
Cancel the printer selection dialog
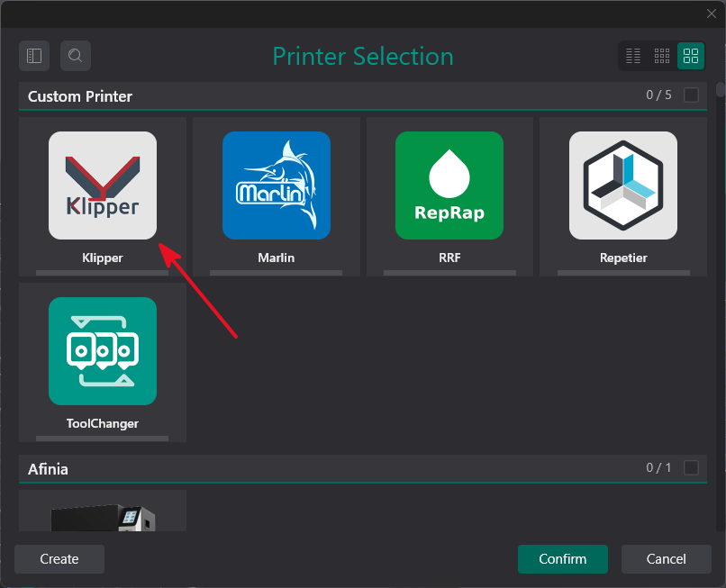point(666,559)
